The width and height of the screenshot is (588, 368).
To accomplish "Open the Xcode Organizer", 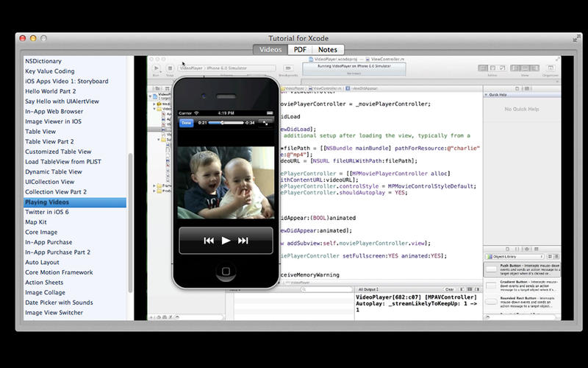I will coord(550,68).
